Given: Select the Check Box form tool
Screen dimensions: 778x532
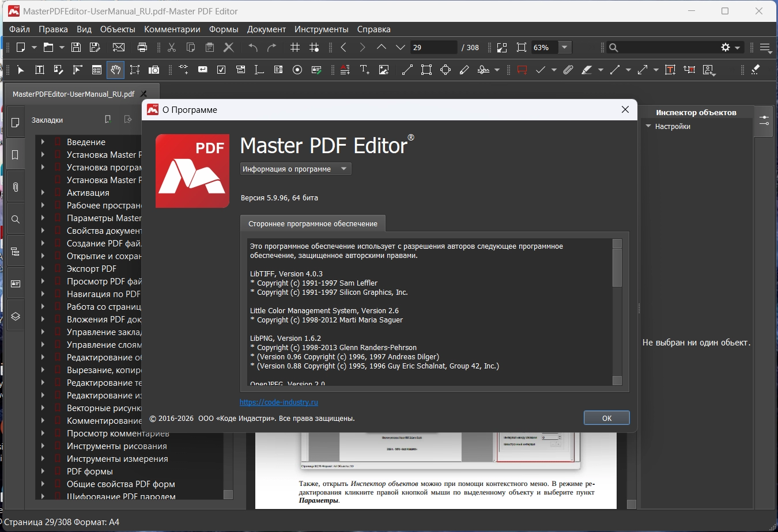Looking at the screenshot, I should point(221,70).
